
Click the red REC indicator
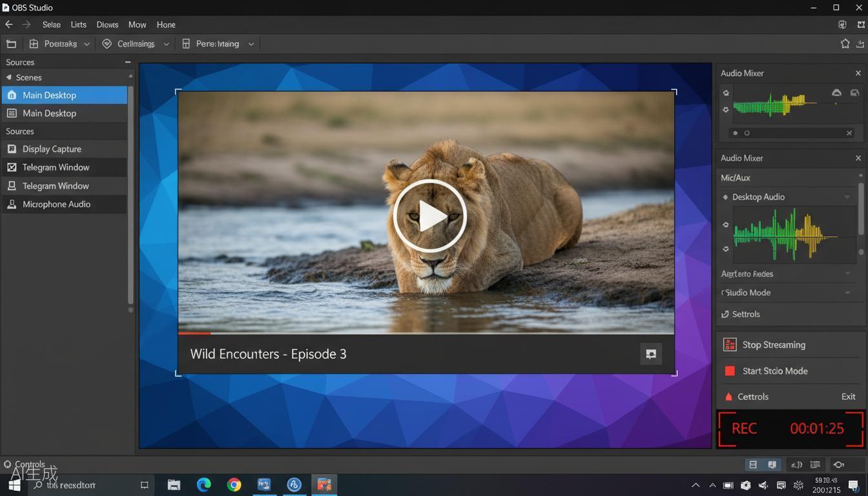(x=744, y=429)
